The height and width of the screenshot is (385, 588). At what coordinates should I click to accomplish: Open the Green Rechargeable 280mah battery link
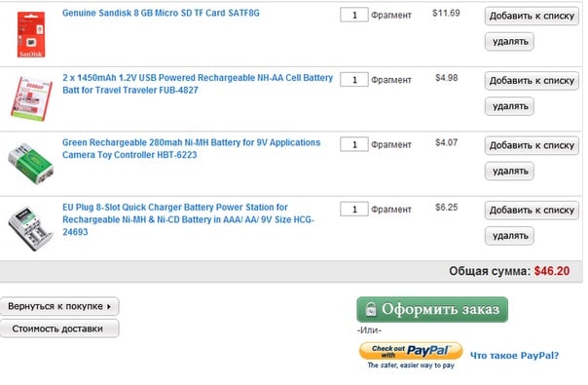pos(191,149)
